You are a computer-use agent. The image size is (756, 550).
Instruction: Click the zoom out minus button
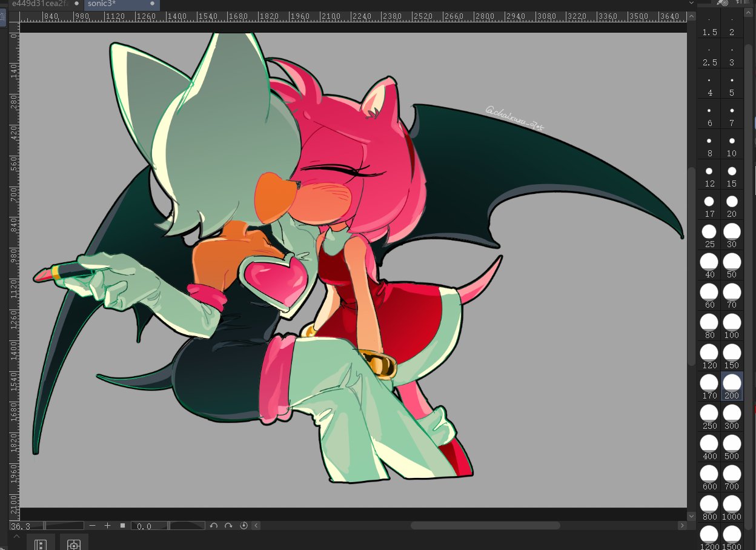92,526
